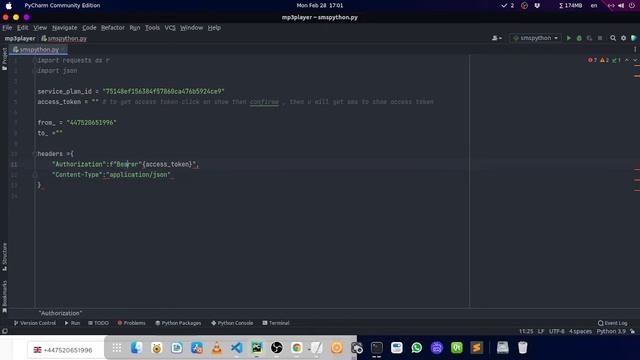Viewport: 640px width, 360px height.
Task: Open the Terminal tool window
Action: click(276, 323)
